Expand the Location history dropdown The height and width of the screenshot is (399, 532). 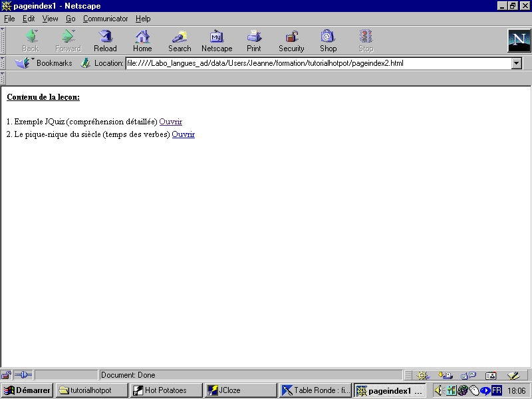pyautogui.click(x=517, y=63)
